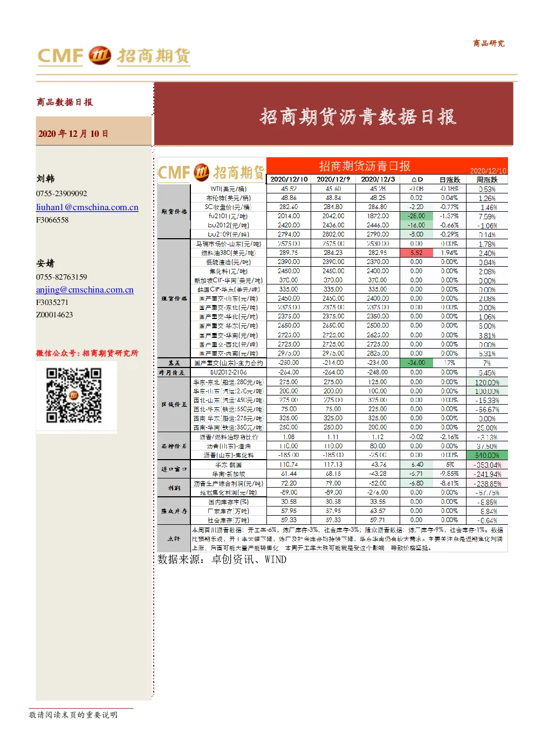Click the '2020/12/3' column header
This screenshot has width=535, height=756.
[x=378, y=179]
